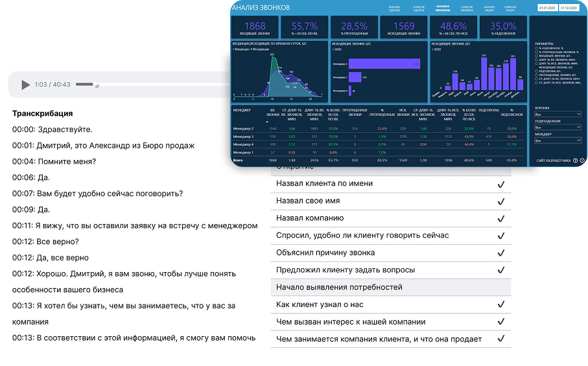Select 'Недозвоны, шт.' parameter radio button
The image size is (588, 366).
pyautogui.click(x=536, y=71)
